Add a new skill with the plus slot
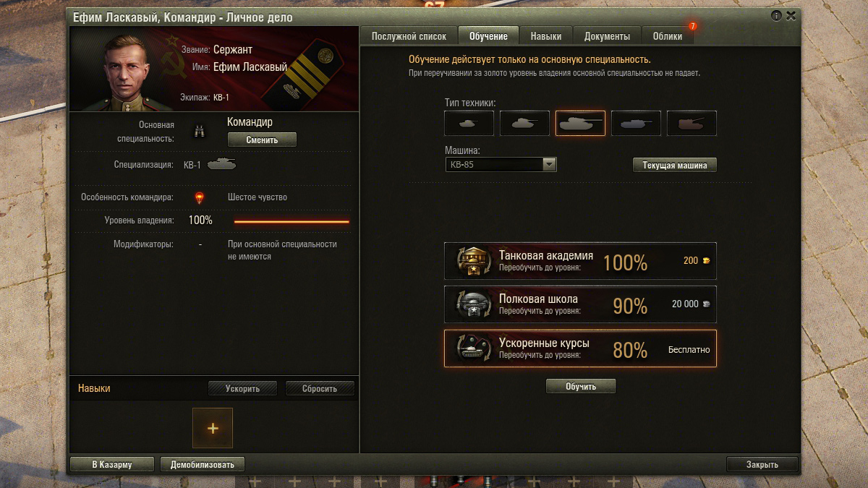 coord(213,428)
